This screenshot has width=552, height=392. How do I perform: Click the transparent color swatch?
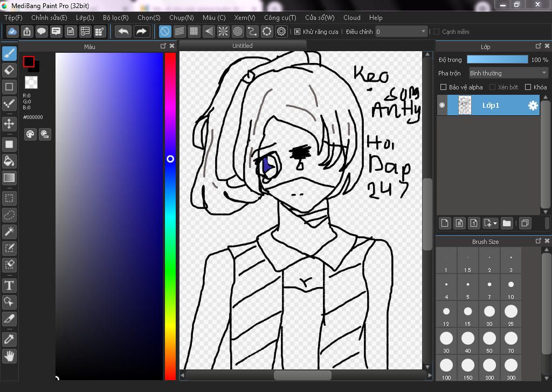(x=31, y=82)
